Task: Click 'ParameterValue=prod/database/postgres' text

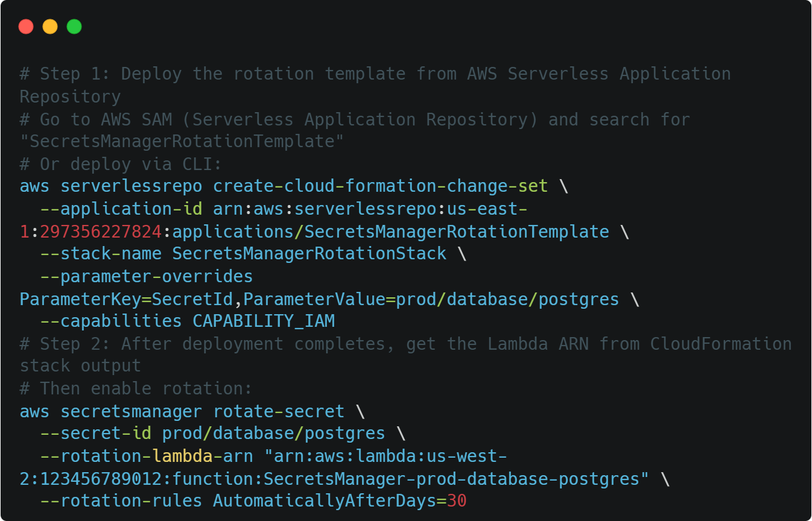Action: click(x=431, y=299)
